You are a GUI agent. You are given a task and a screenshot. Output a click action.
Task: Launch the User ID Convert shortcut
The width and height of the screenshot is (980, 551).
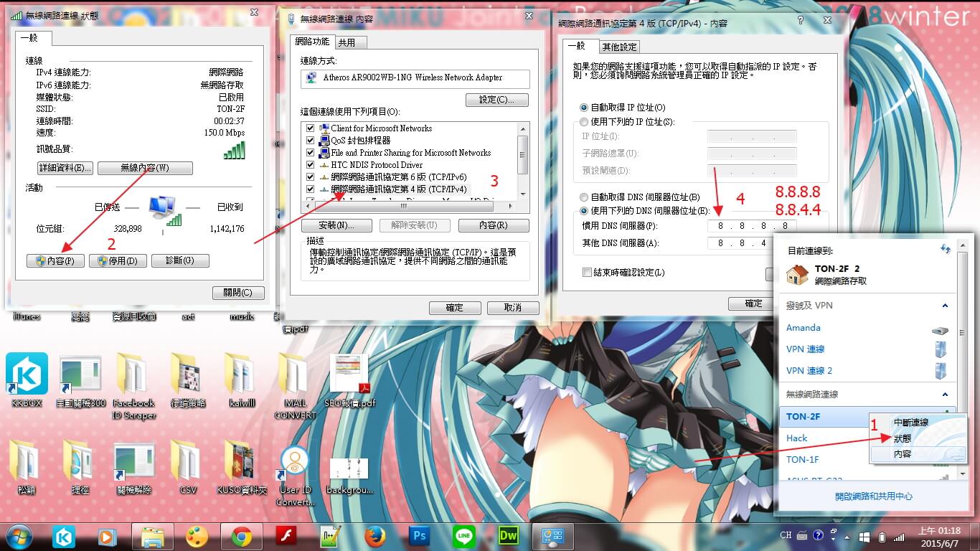[x=295, y=475]
